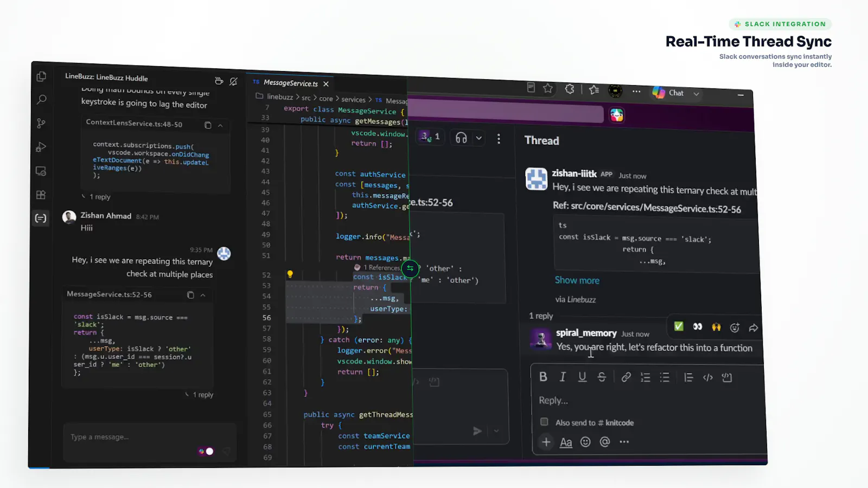The image size is (868, 488).
Task: Click spiral_memory user name in thread
Action: 586,333
